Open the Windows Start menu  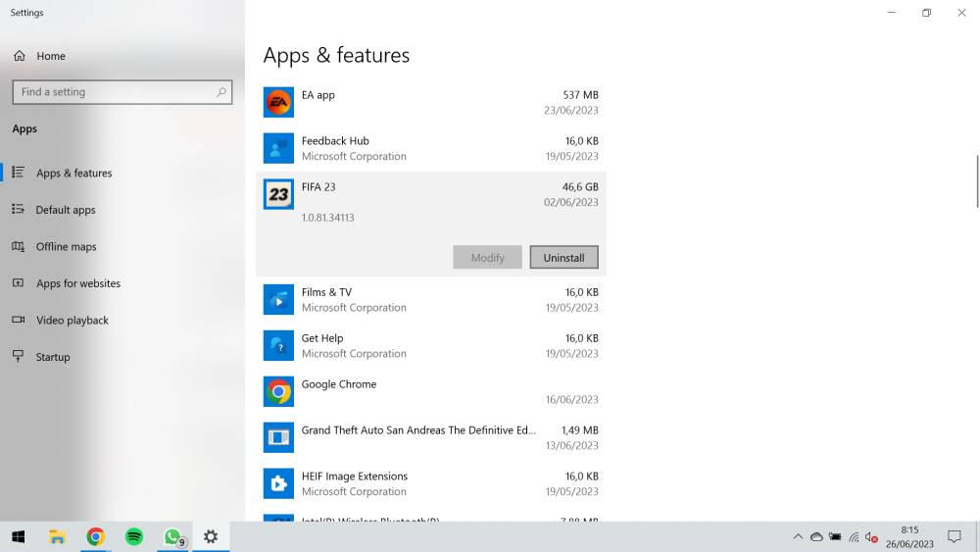[18, 537]
